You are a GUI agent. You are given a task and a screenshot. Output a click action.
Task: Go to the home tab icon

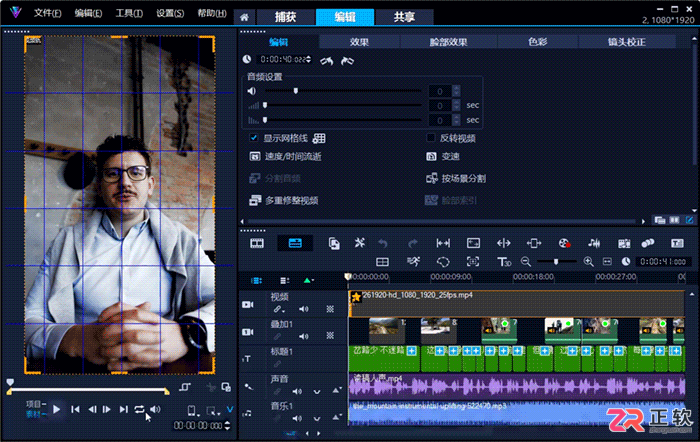tap(244, 17)
